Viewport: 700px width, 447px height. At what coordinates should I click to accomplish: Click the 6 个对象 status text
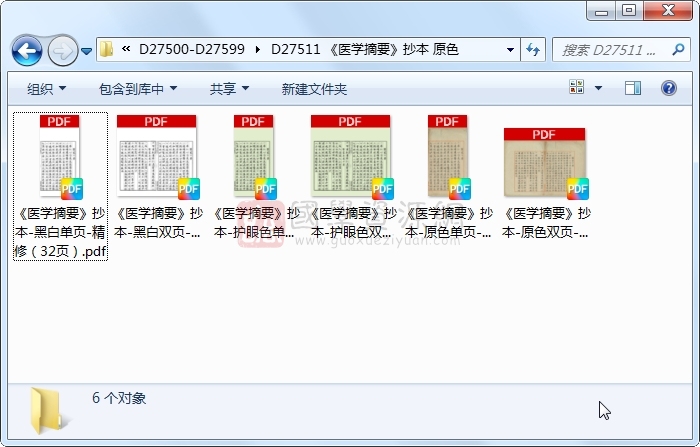(119, 398)
